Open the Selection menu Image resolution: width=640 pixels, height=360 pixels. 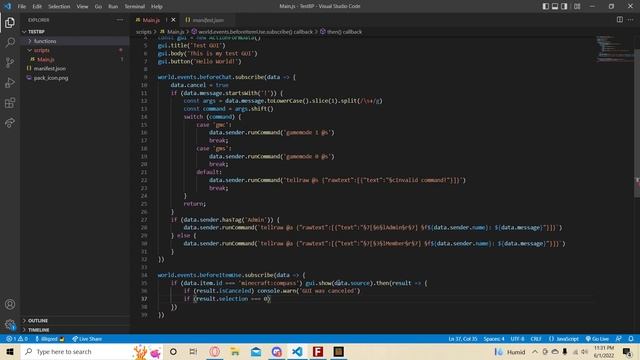(x=59, y=6)
